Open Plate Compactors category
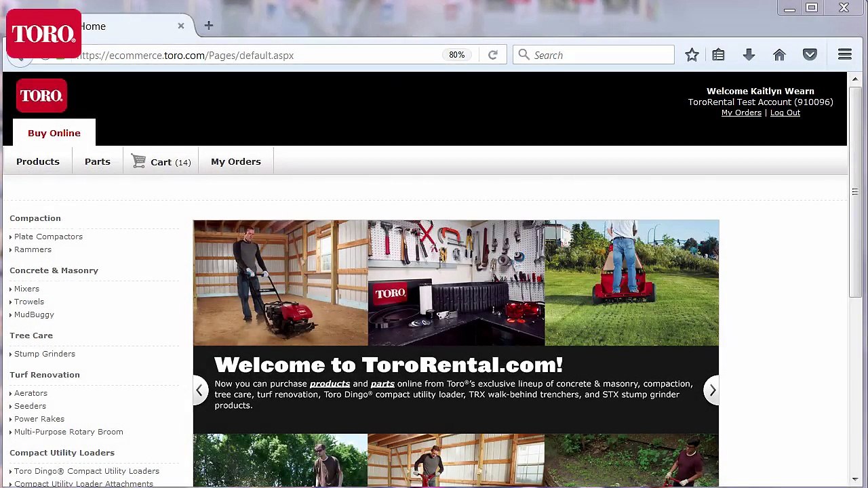868x488 pixels. pos(48,237)
